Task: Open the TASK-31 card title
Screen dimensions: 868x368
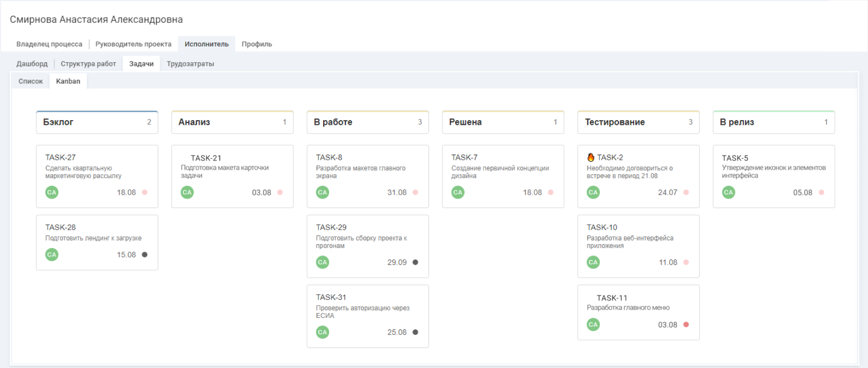Action: pyautogui.click(x=331, y=297)
